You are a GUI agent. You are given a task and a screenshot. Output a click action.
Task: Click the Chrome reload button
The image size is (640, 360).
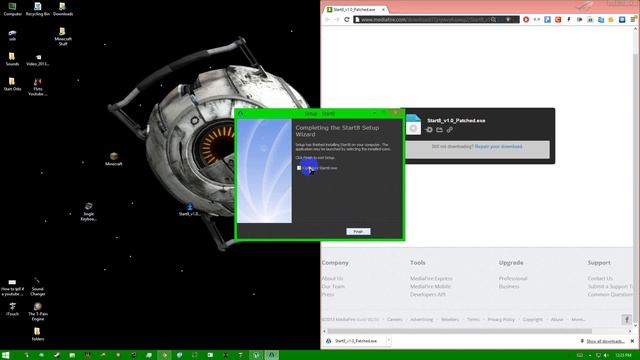coord(347,19)
